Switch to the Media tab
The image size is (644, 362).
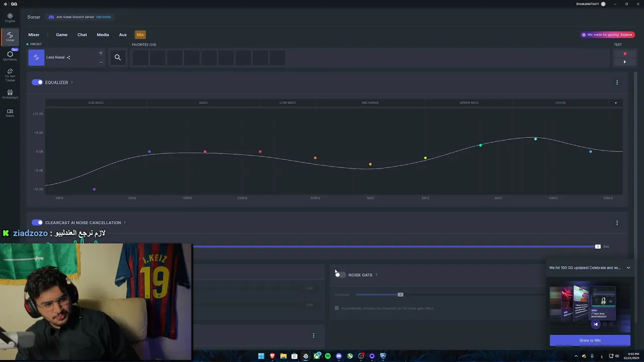click(103, 35)
